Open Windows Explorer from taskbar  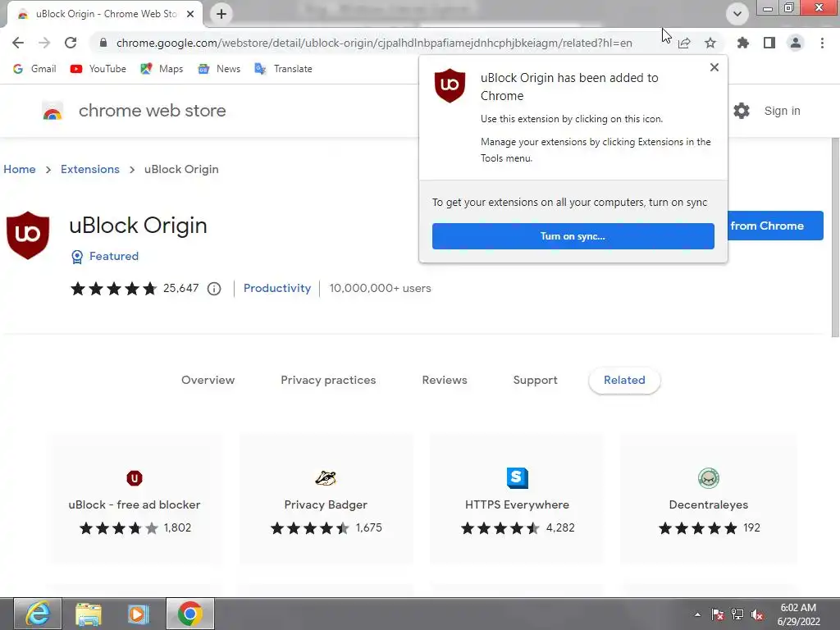pyautogui.click(x=88, y=614)
